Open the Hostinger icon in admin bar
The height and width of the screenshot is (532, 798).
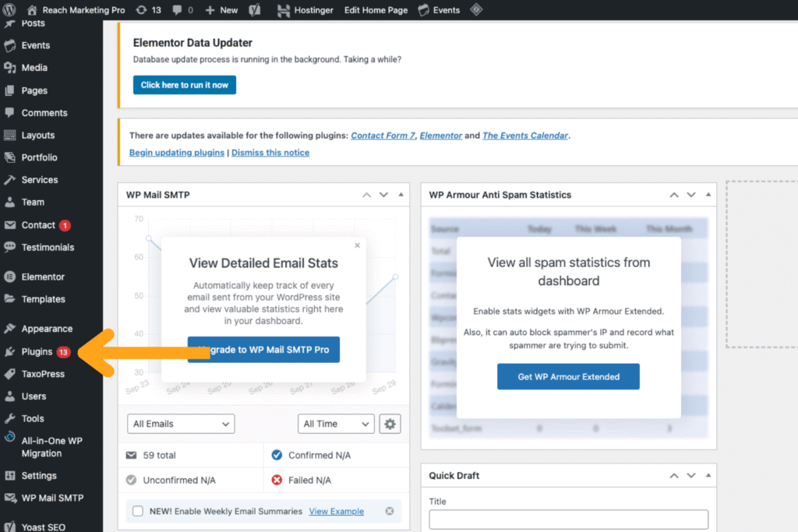(x=284, y=10)
